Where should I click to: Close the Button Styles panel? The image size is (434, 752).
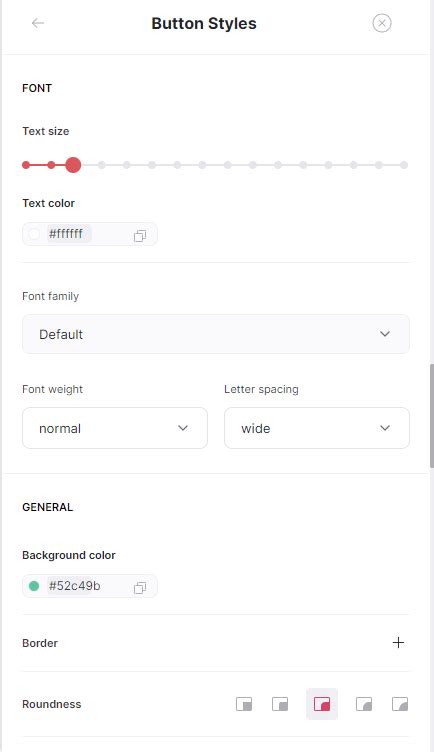(382, 23)
